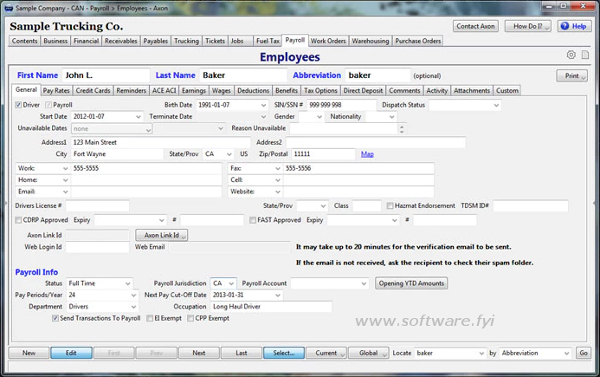
Task: Toggle the Driver checkbox
Action: [x=18, y=105]
